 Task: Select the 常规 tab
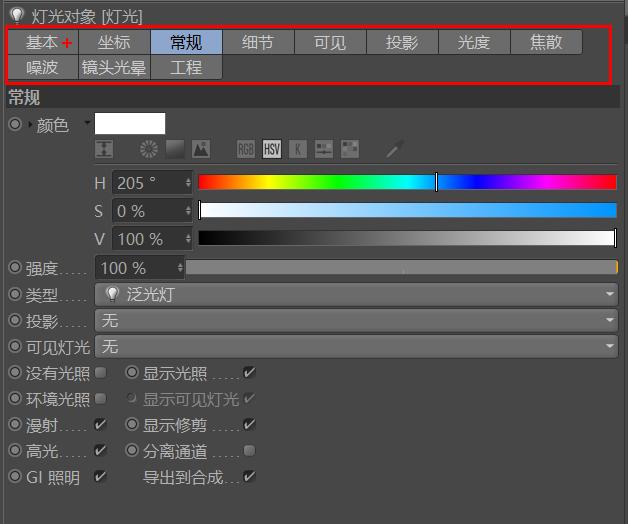point(186,42)
